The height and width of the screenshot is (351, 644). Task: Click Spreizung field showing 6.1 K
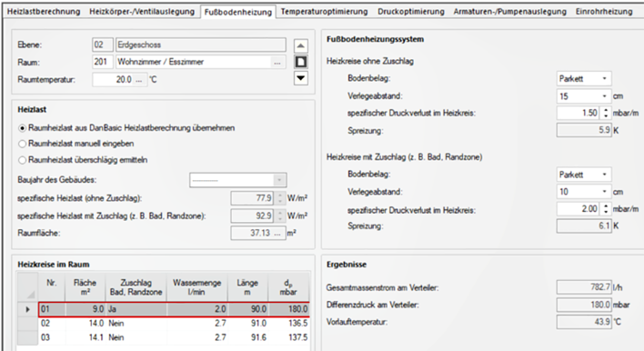pyautogui.click(x=584, y=226)
